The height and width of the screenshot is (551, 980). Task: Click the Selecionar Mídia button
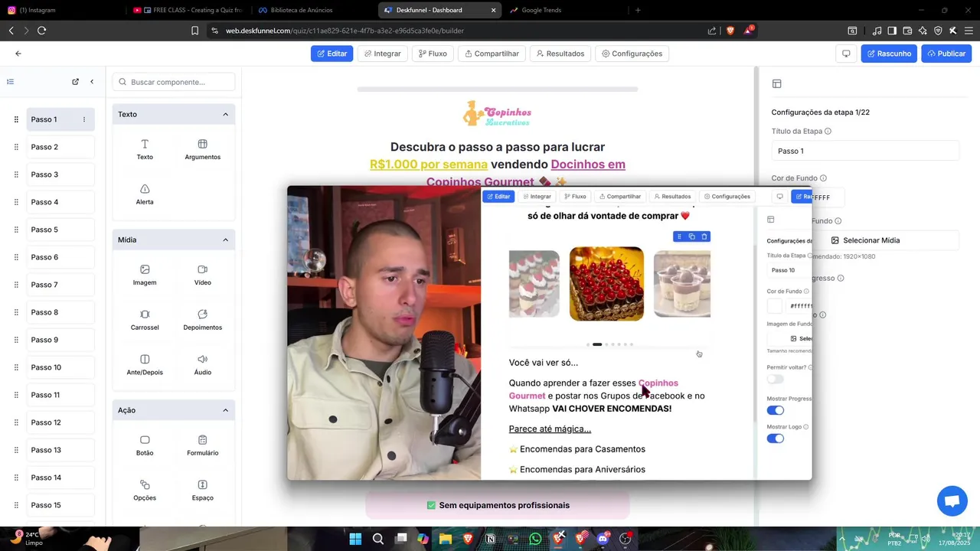pyautogui.click(x=865, y=240)
